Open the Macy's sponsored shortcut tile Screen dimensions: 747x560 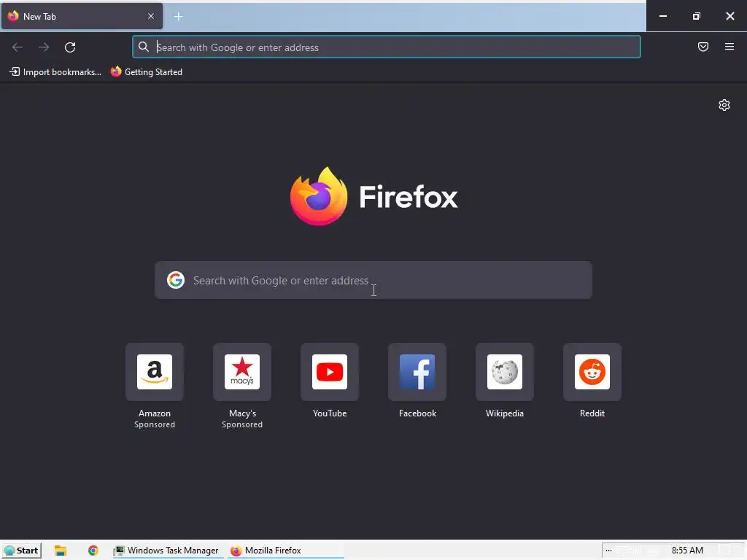coord(242,372)
